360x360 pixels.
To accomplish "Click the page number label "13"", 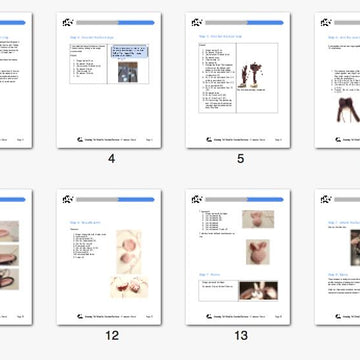I will [241, 336].
